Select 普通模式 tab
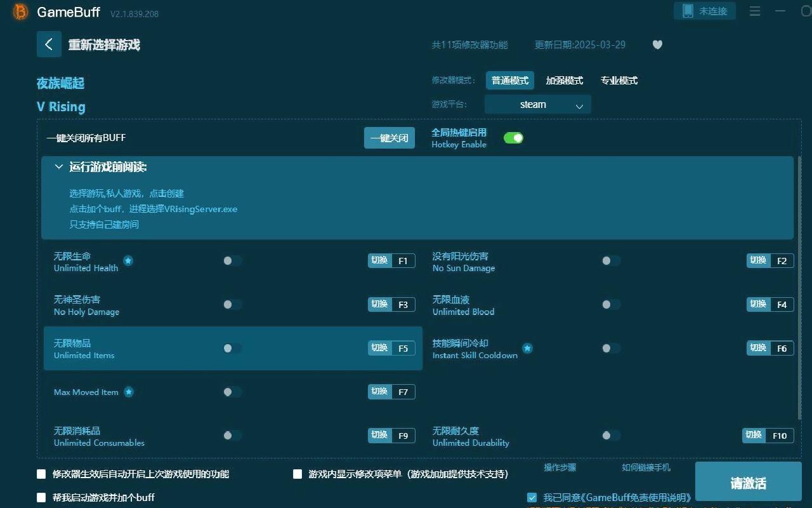The height and width of the screenshot is (508, 812). (x=510, y=81)
